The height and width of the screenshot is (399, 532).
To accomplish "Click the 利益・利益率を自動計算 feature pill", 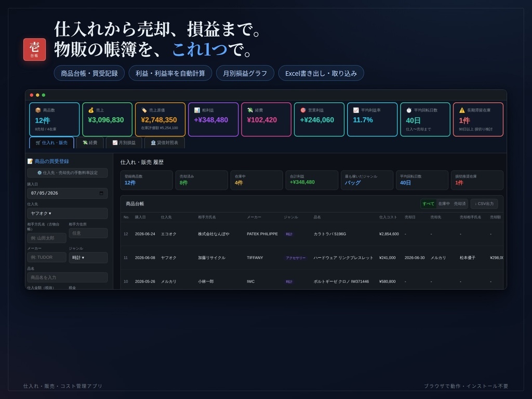I will 170,73.
